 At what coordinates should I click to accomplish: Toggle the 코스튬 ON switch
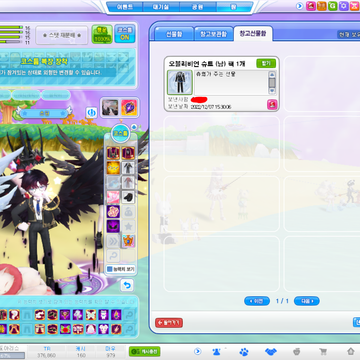(x=125, y=34)
